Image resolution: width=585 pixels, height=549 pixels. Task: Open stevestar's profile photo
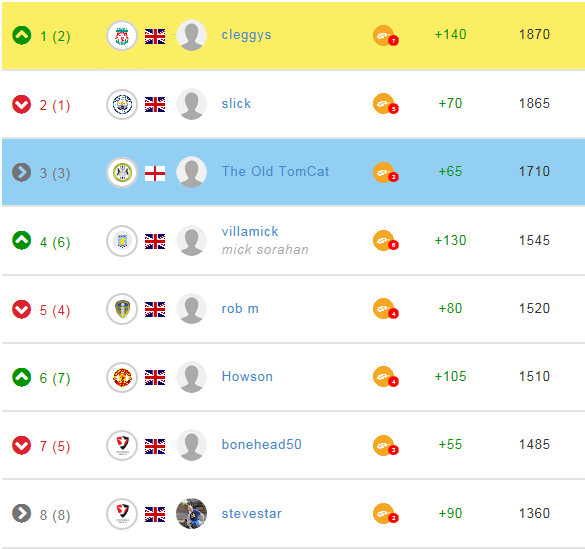coord(191,514)
